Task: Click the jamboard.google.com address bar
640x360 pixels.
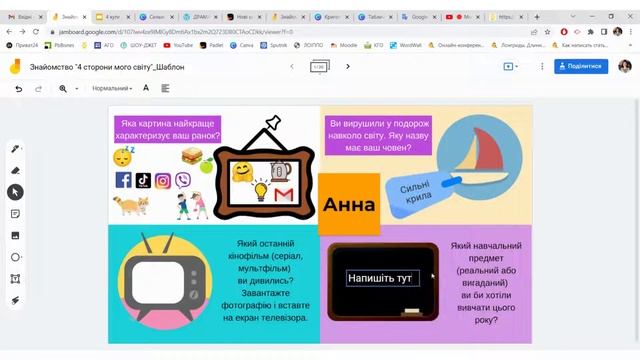Action: pos(286,31)
